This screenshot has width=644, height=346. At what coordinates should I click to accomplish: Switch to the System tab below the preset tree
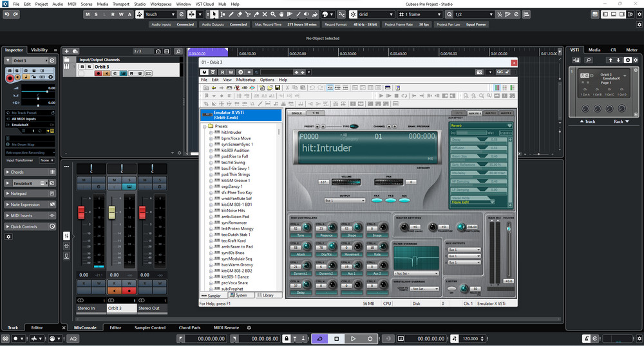[x=241, y=295]
